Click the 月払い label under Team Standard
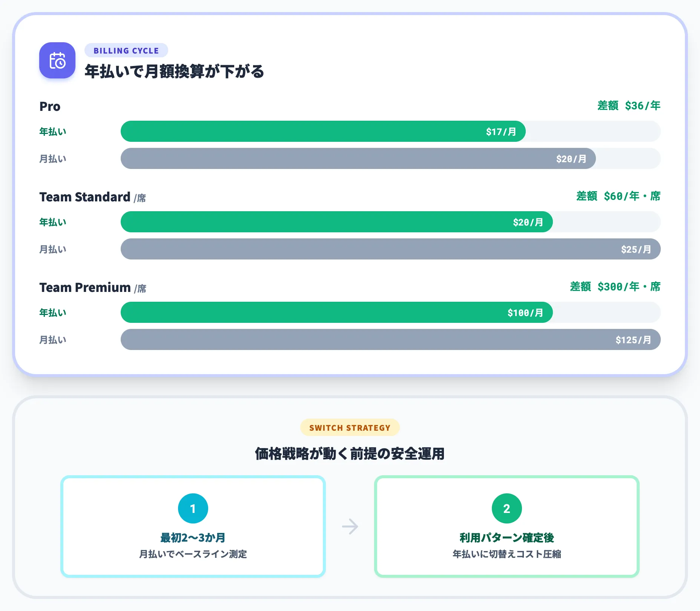Viewport: 700px width, 611px height. (x=53, y=249)
